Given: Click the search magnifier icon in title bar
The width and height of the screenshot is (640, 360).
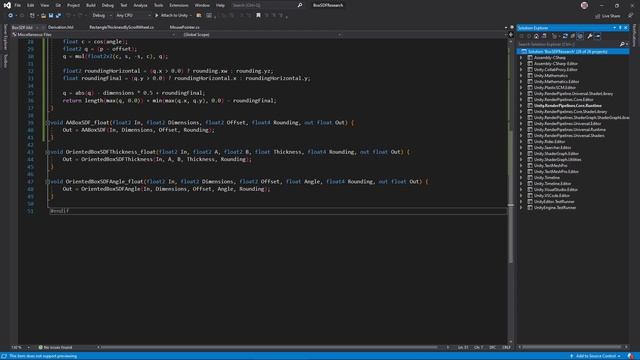Looking at the screenshot, I should (300, 5).
